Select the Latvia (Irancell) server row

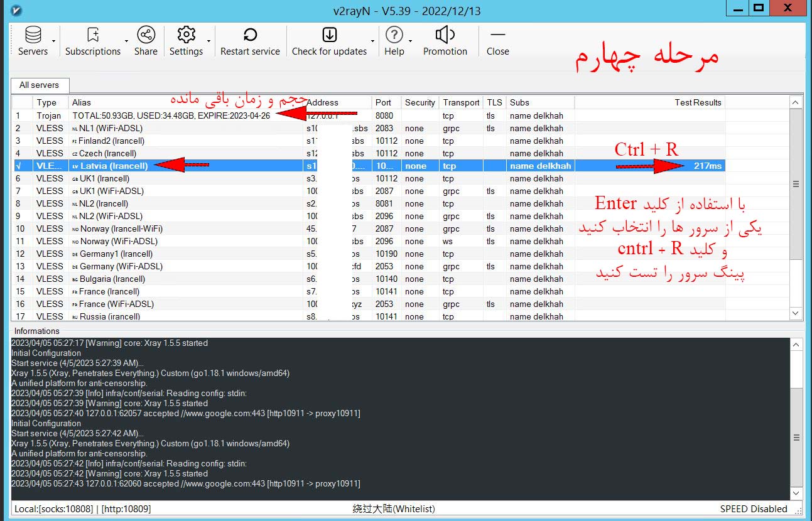pos(369,166)
